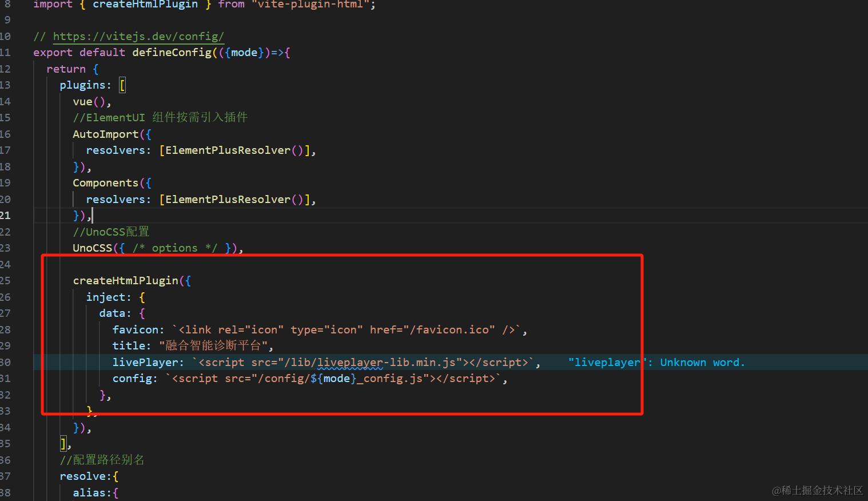
Task: Click the vue() plugin call
Action: click(89, 101)
